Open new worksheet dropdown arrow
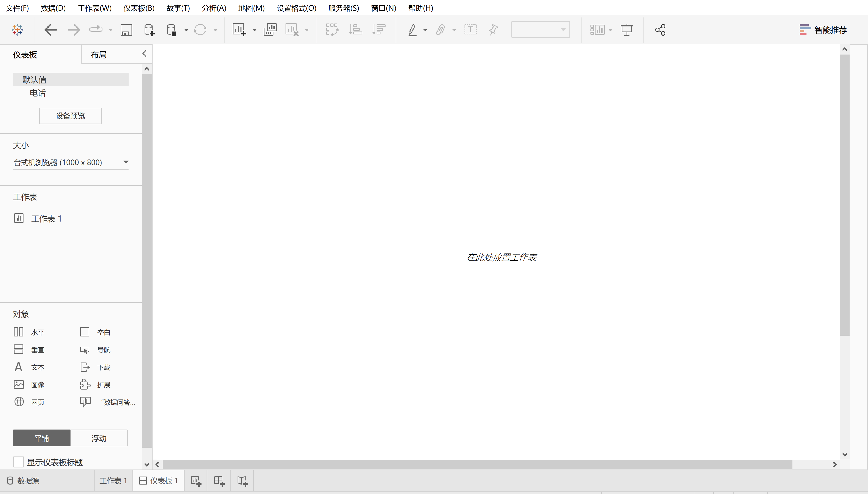Screen dimensions: 868x494 coord(254,30)
